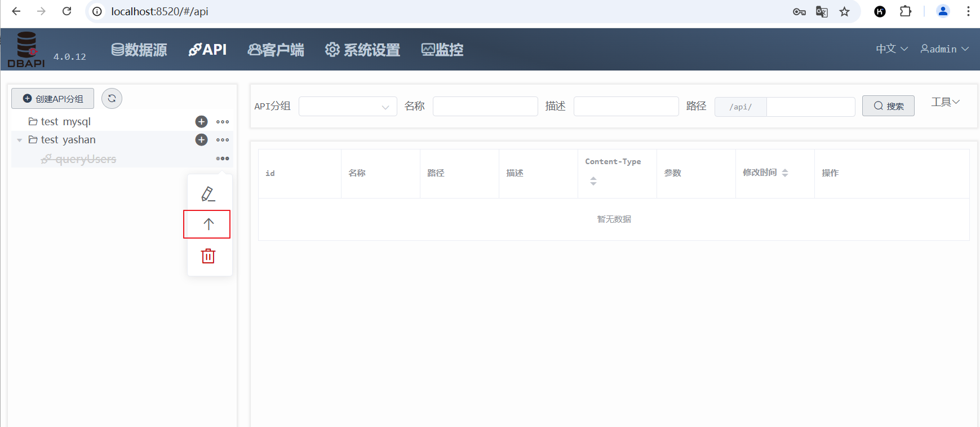Click the version number 4.0.12
The width and height of the screenshot is (980, 427).
coord(70,57)
